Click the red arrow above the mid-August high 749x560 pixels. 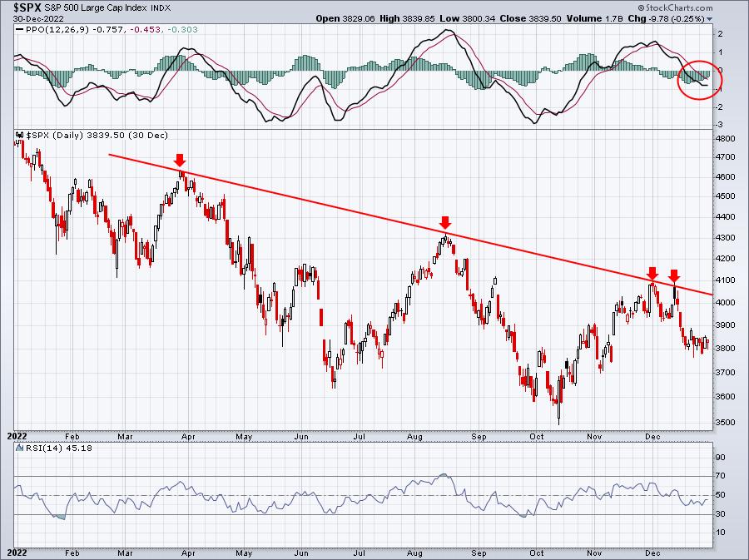(x=445, y=222)
